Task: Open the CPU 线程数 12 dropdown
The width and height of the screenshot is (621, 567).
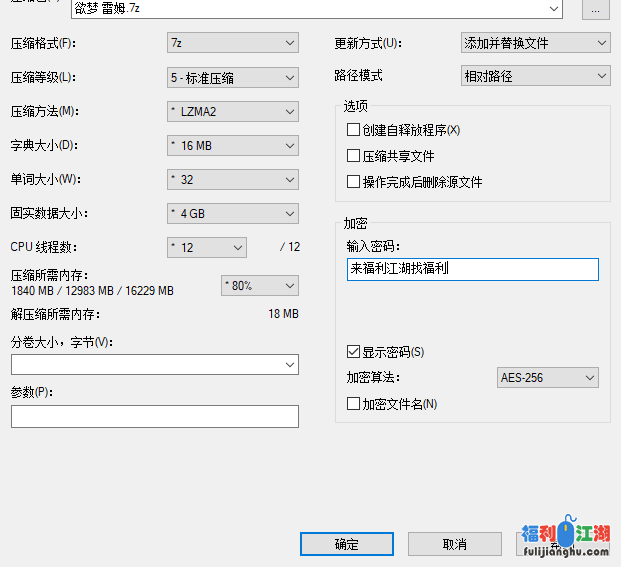Action: pos(207,247)
